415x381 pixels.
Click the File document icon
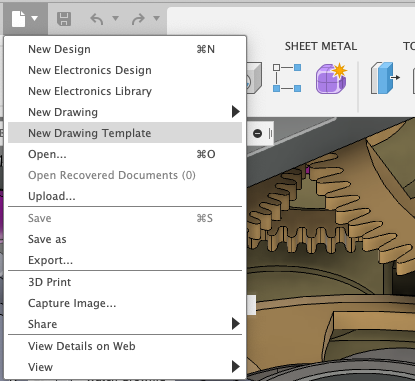(x=18, y=19)
